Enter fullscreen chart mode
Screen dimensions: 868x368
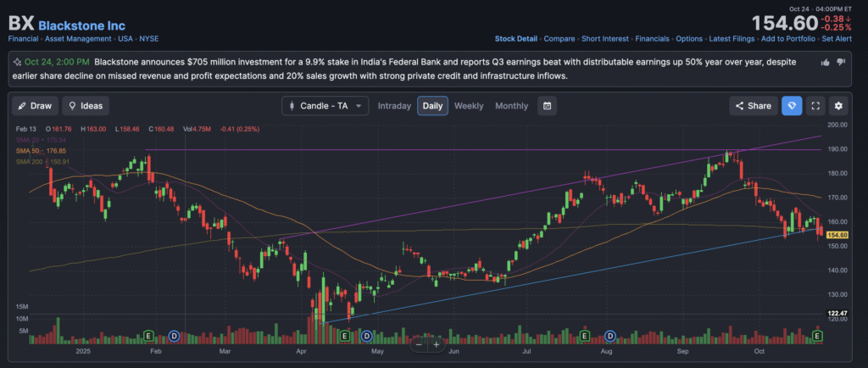[815, 106]
